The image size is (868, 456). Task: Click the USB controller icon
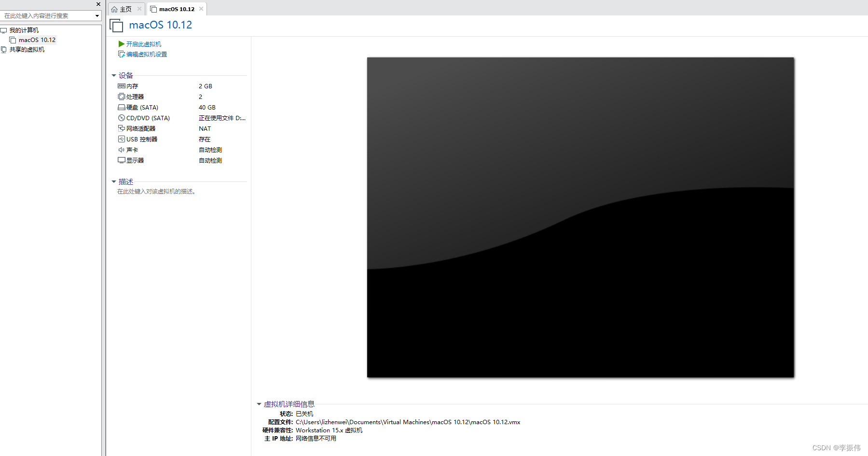(x=122, y=139)
